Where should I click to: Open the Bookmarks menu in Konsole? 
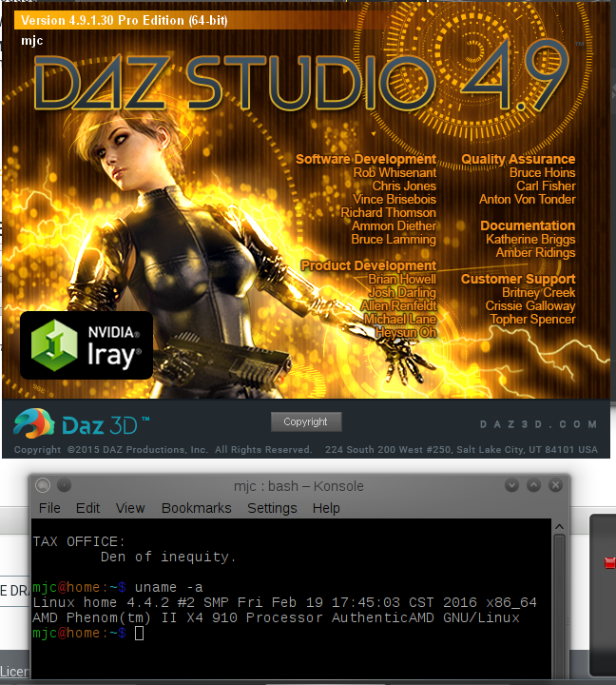tap(197, 508)
